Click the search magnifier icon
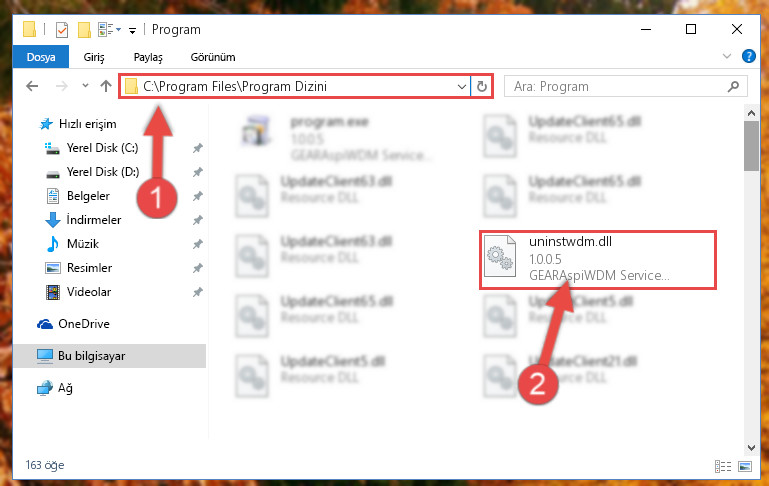This screenshot has height=486, width=769. [x=733, y=87]
